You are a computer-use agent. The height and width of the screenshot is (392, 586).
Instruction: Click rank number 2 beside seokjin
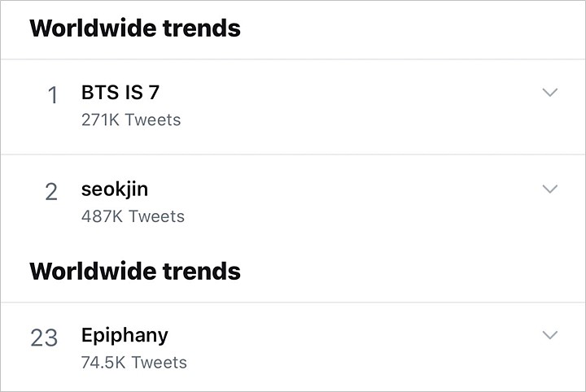click(51, 192)
